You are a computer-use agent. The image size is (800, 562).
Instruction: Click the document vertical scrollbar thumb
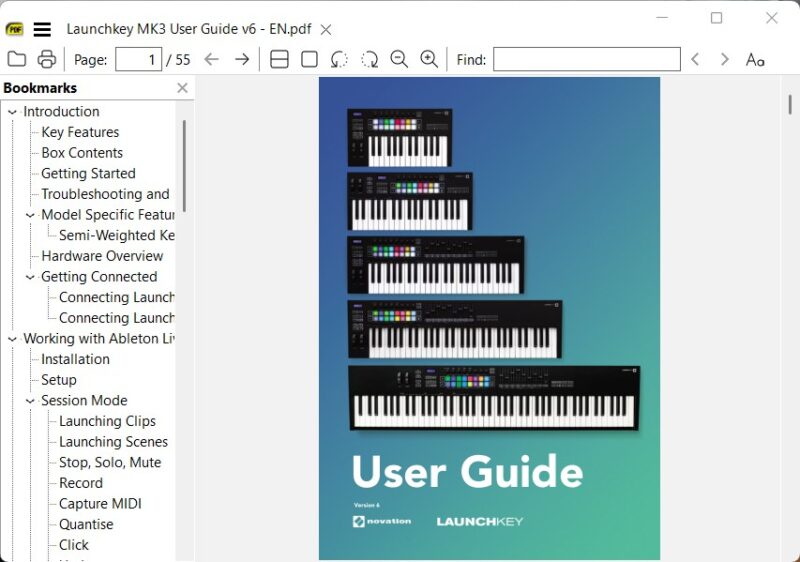tap(790, 105)
